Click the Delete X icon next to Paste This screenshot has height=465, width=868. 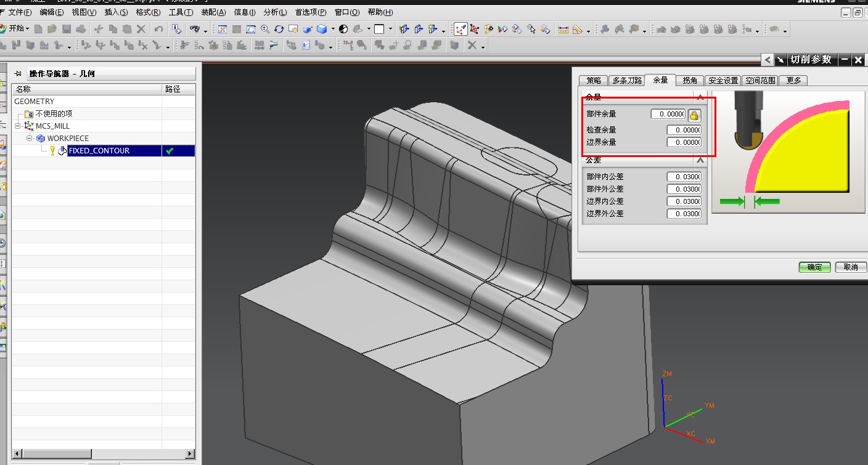coord(141,29)
